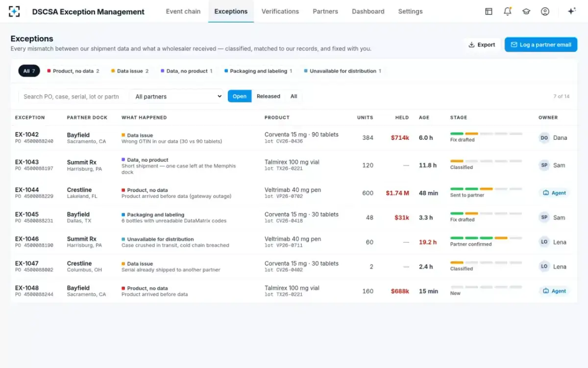This screenshot has width=588, height=368.
Task: Click the Partner confirmed stage bar
Action: click(486, 238)
